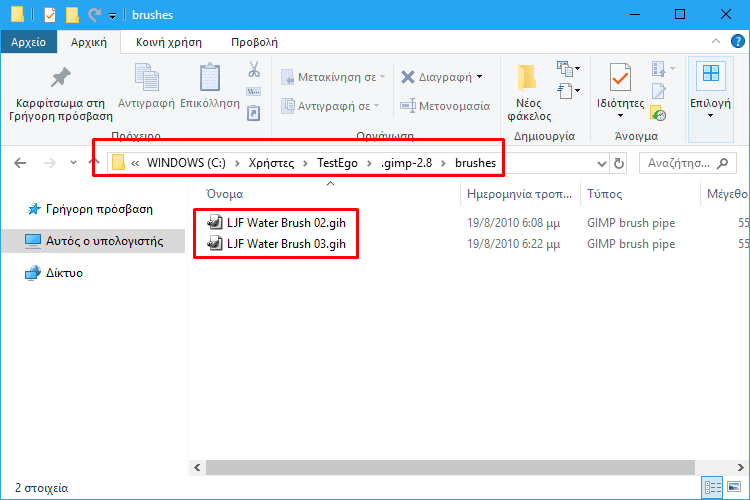Collapse the ribbon with the chevron
Screen dimensions: 750x500
point(716,42)
